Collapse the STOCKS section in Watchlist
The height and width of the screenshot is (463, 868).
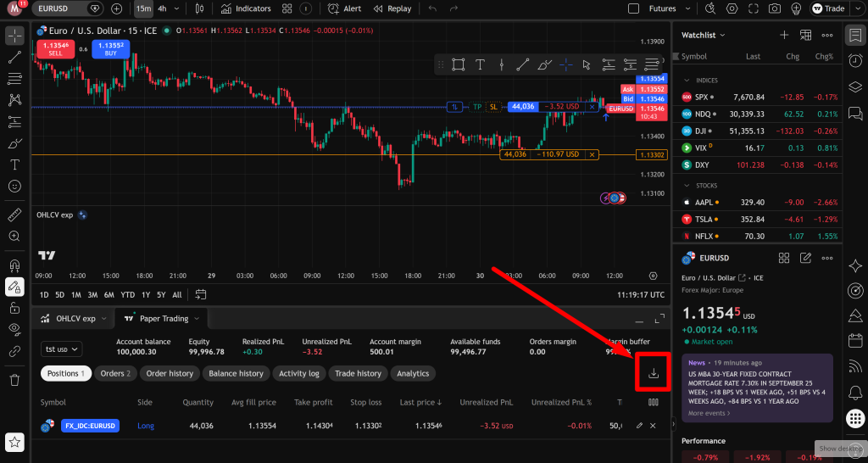tap(687, 186)
